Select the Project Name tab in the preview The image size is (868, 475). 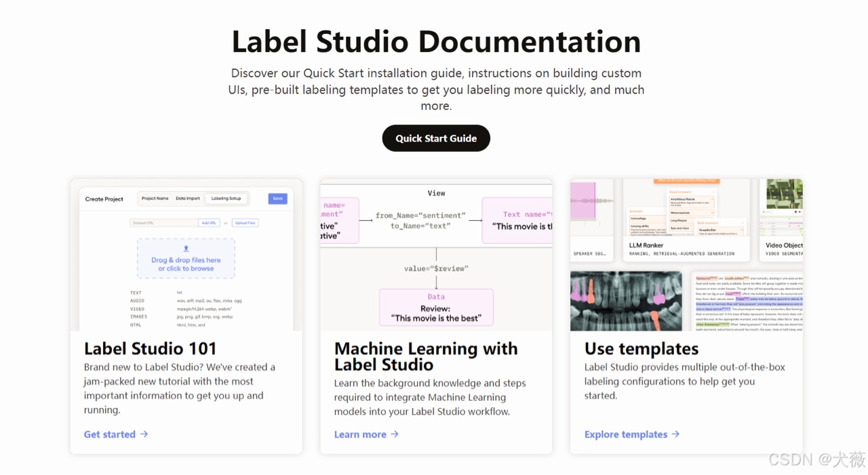coord(155,199)
